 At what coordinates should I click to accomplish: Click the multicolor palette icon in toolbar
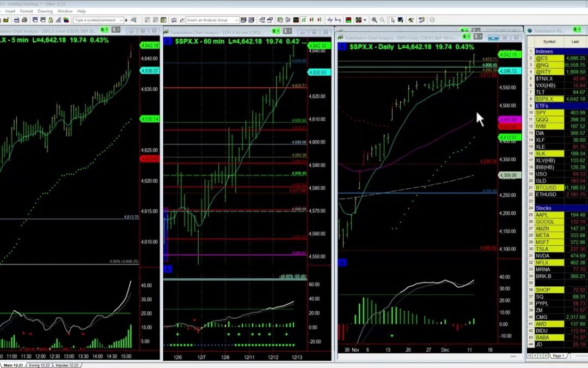66,20
